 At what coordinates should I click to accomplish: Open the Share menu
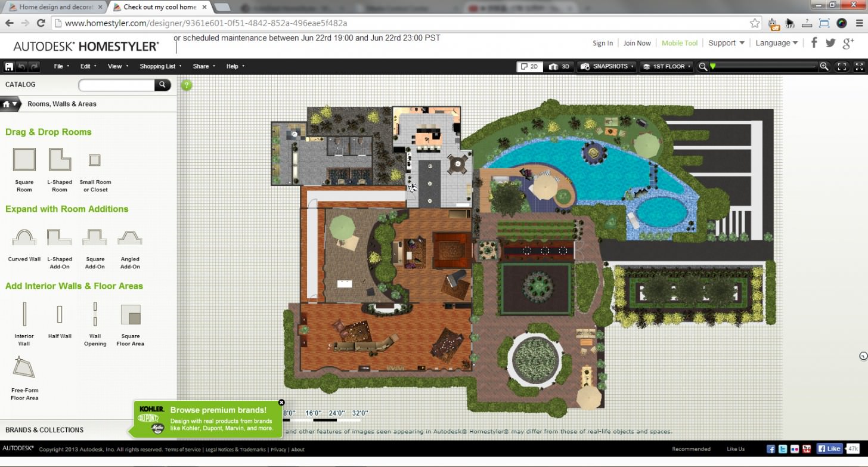click(x=201, y=66)
